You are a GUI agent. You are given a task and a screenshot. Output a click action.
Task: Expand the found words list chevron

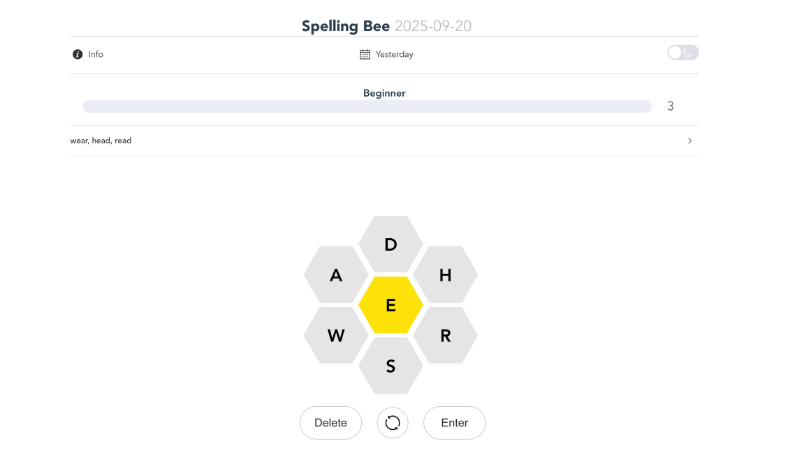[690, 141]
